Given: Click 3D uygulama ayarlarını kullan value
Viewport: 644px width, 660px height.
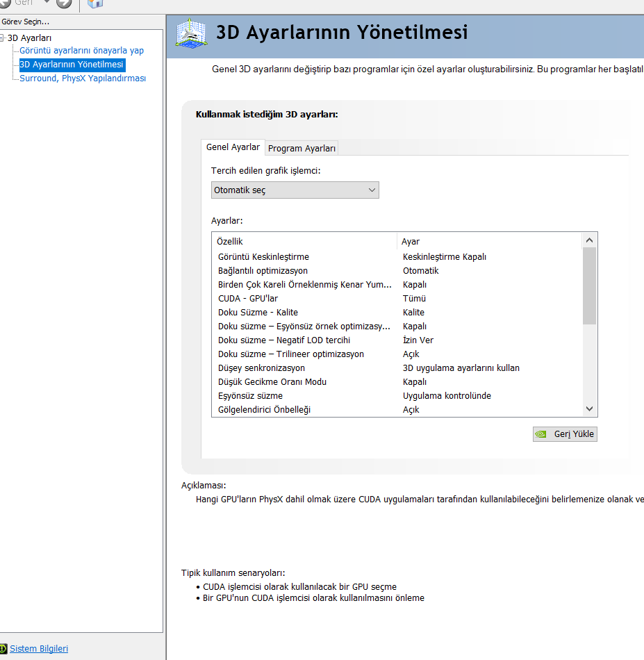Looking at the screenshot, I should pyautogui.click(x=461, y=368).
